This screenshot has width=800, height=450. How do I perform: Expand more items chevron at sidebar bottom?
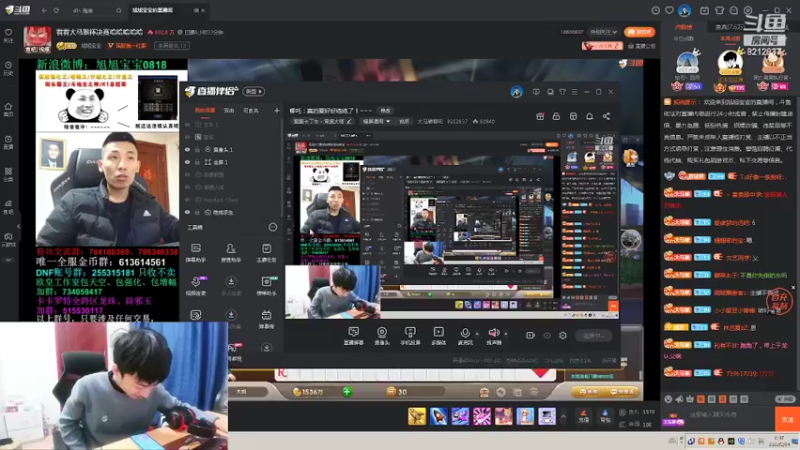(8, 260)
